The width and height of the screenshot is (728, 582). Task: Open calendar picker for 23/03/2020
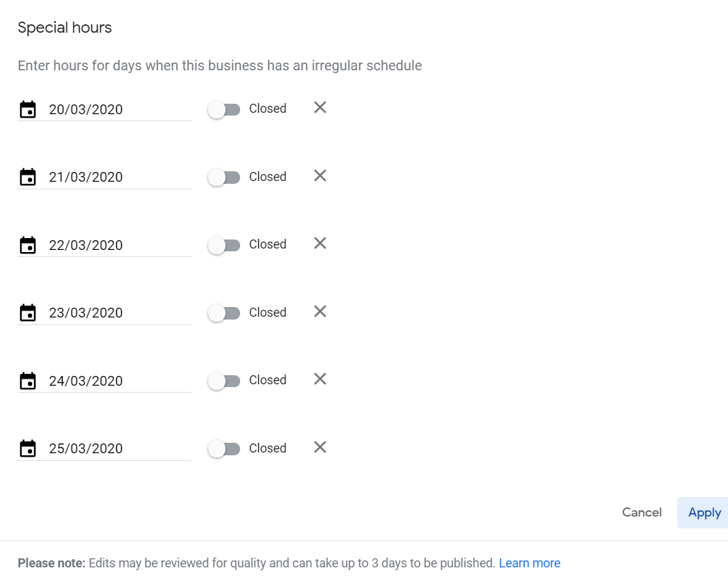point(28,313)
